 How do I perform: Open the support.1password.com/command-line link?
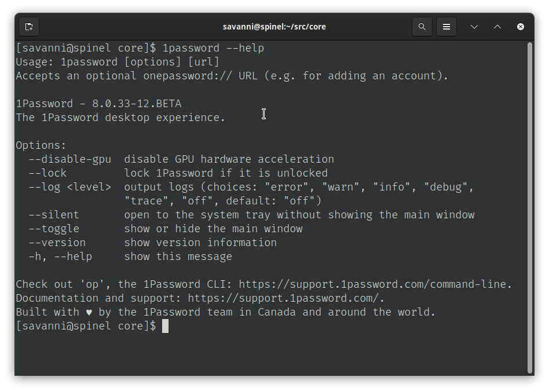coord(372,284)
